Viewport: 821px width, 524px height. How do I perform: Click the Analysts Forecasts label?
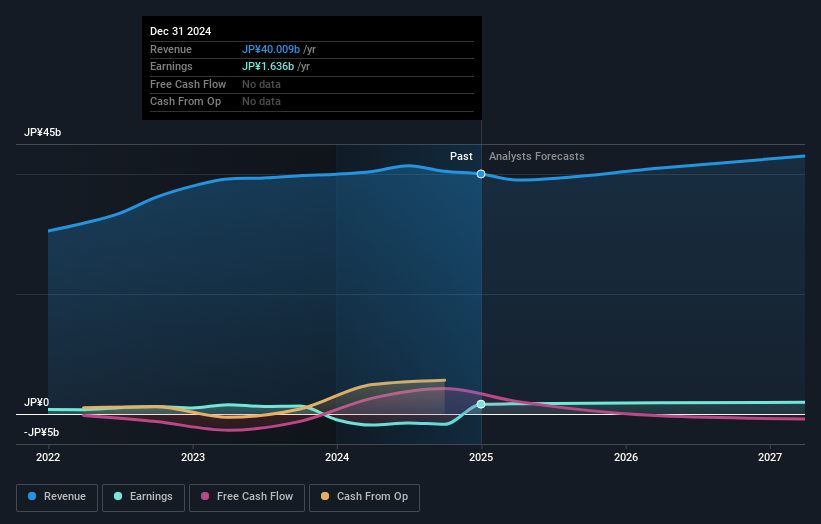pyautogui.click(x=537, y=156)
